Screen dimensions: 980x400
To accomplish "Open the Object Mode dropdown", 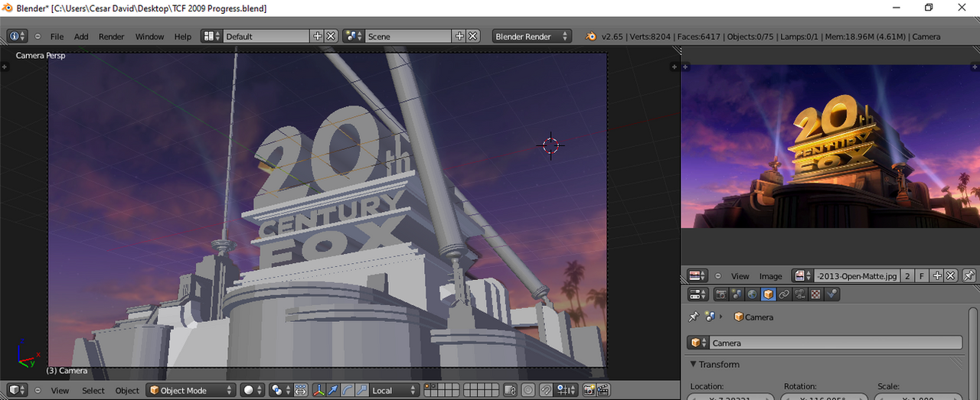I will [x=191, y=390].
